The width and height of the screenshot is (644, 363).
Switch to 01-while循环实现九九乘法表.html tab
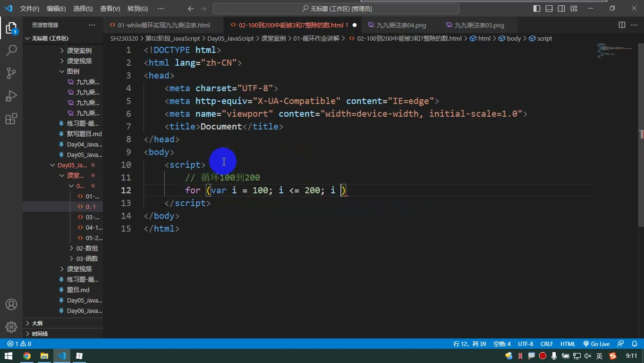pos(163,25)
